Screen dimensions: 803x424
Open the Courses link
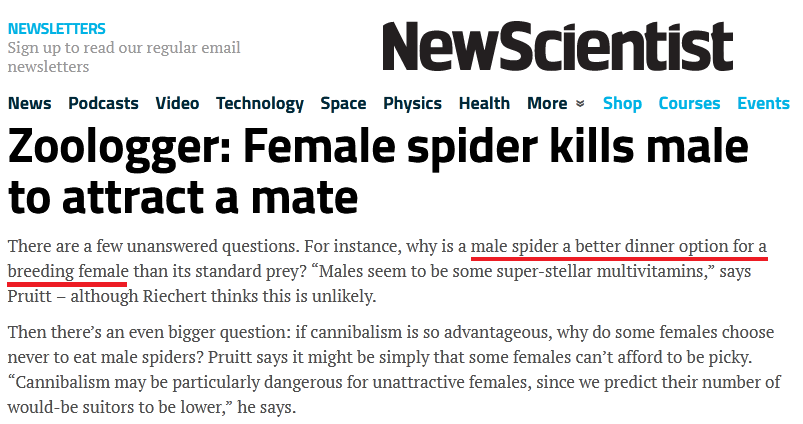(x=689, y=103)
